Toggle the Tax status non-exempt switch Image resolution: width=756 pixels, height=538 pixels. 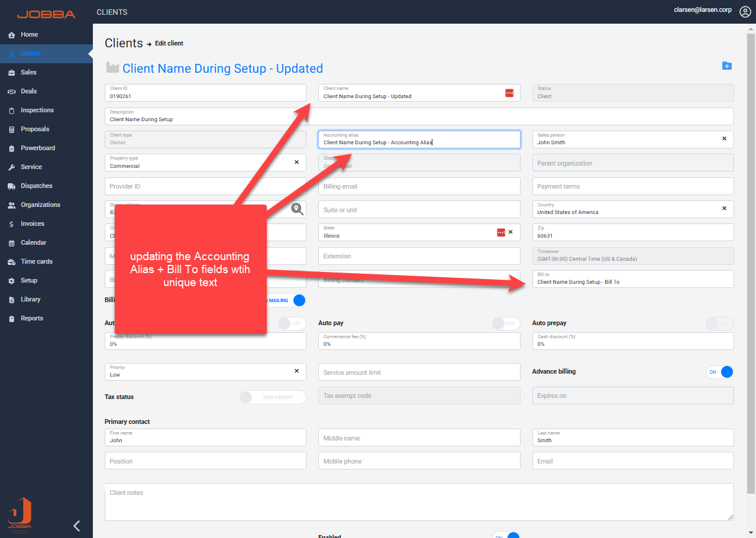(273, 397)
